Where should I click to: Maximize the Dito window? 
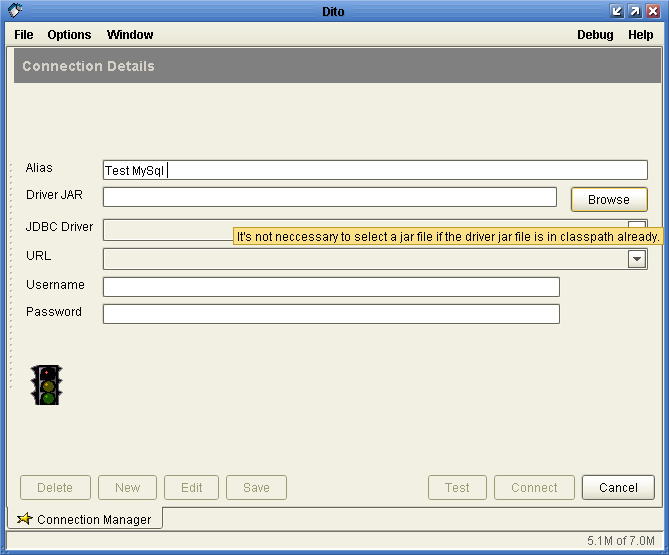click(x=635, y=11)
